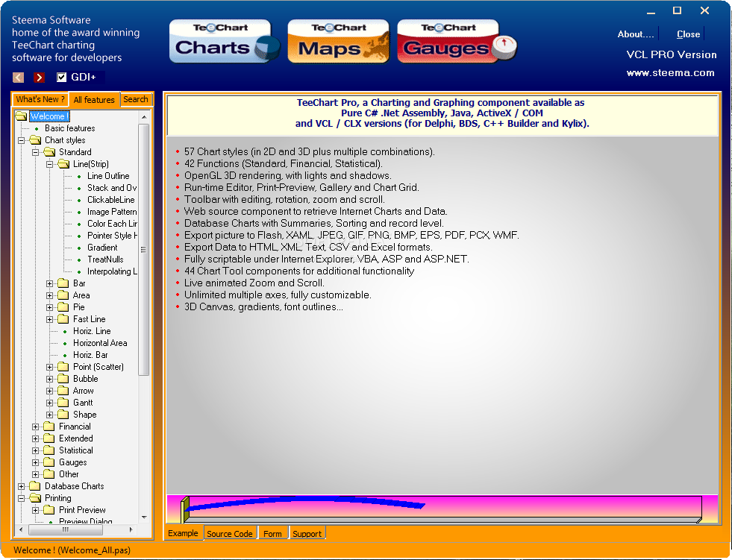Expand the Financial tree node
This screenshot has width=732, height=560.
pos(36,427)
